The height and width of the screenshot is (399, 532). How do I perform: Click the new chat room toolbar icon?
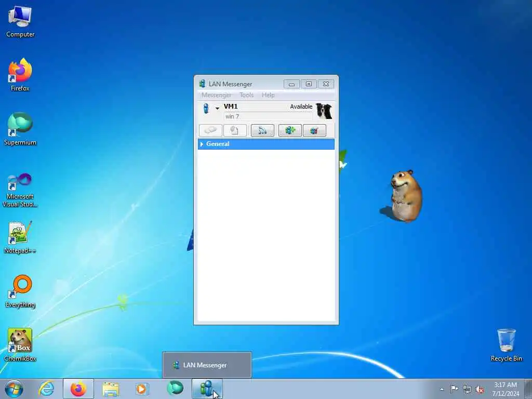click(x=290, y=130)
